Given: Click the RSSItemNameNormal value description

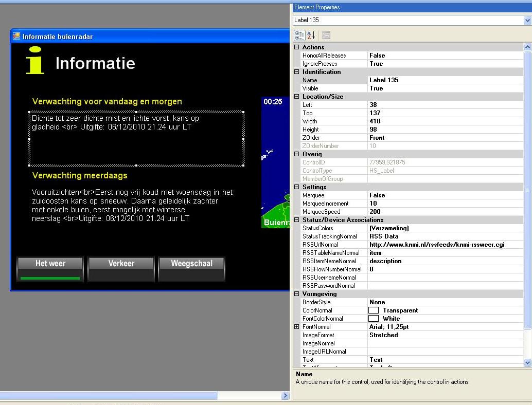Looking at the screenshot, I should pos(446,261).
